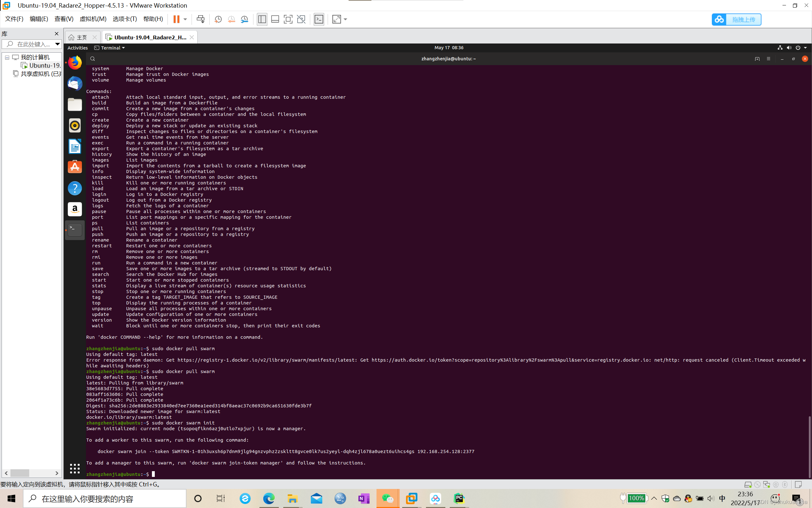This screenshot has height=508, width=812.
Task: Open the Terminal app menu dropdown
Action: point(110,48)
